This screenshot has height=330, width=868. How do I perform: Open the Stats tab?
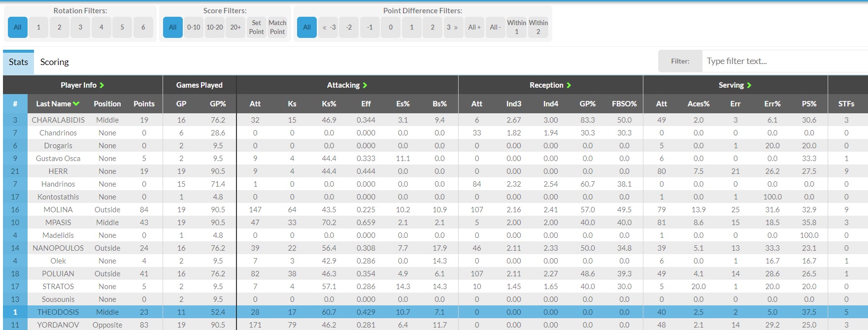click(18, 62)
